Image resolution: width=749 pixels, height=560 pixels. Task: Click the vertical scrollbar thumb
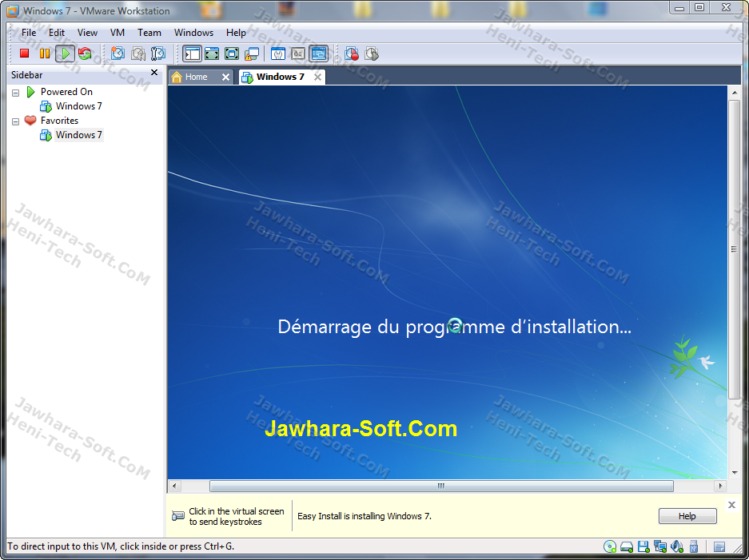click(734, 249)
